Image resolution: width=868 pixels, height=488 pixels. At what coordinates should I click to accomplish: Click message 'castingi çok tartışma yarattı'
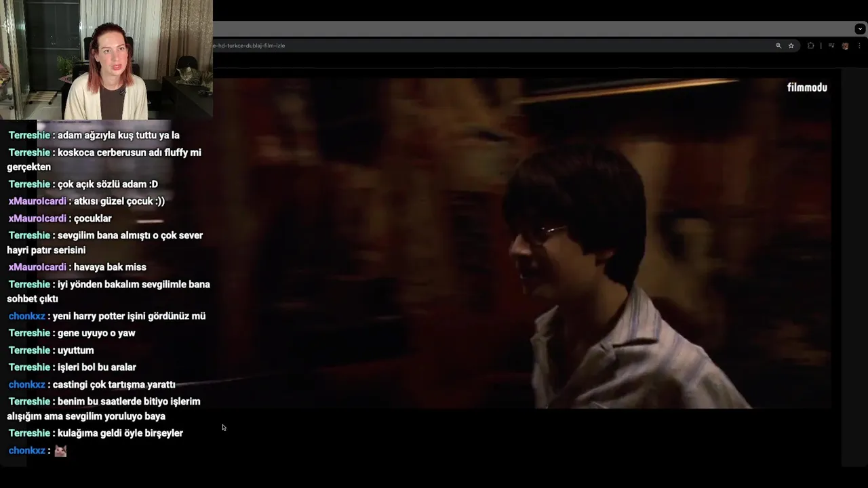point(114,384)
